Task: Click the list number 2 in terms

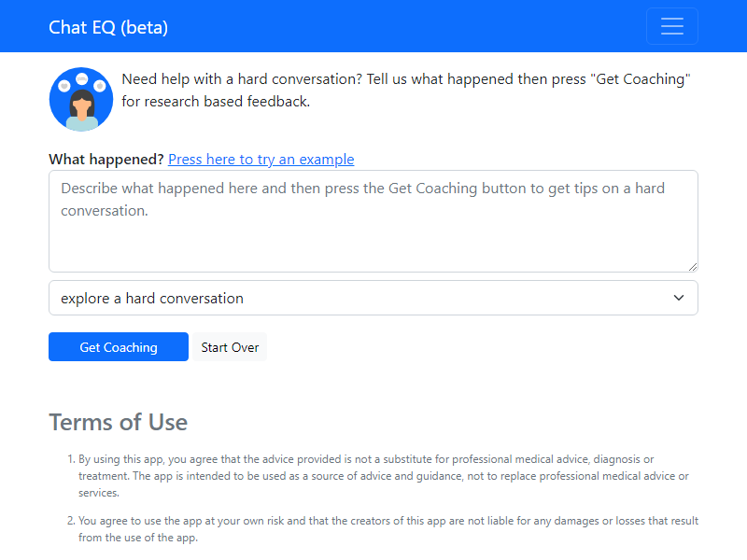Action: (70, 521)
